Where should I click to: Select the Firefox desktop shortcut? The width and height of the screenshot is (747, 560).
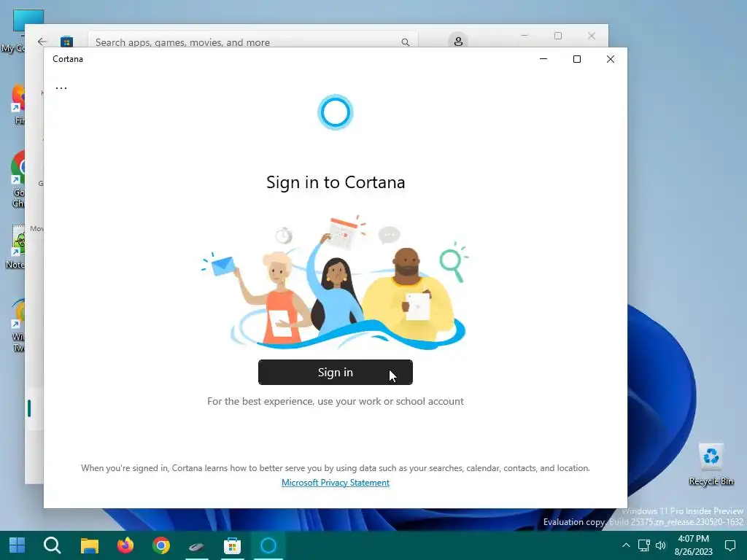pyautogui.click(x=18, y=104)
